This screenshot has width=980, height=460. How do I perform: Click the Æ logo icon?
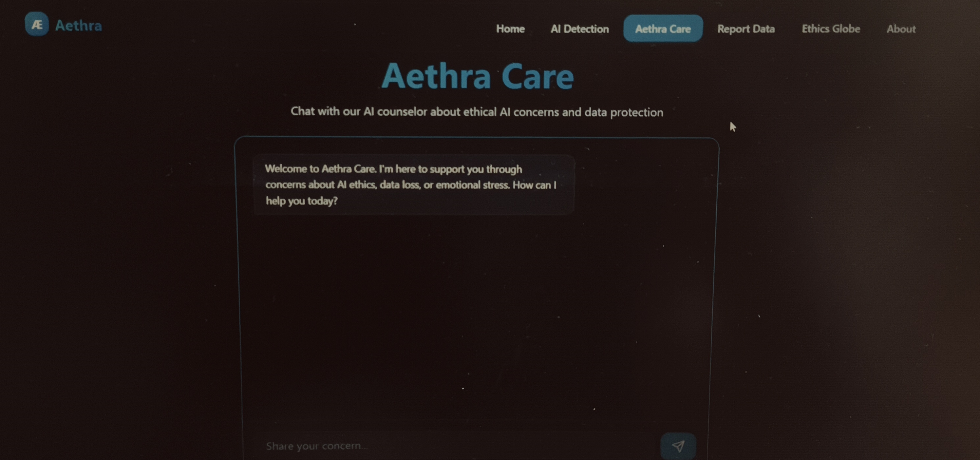coord(37,24)
